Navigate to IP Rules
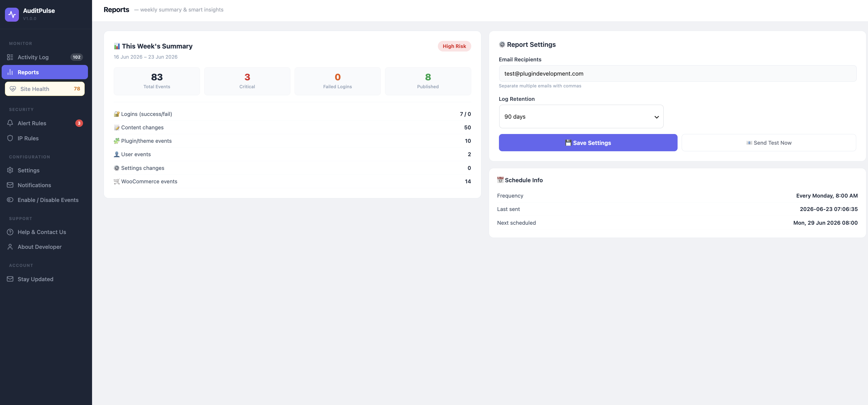This screenshot has height=405, width=868. [x=45, y=138]
